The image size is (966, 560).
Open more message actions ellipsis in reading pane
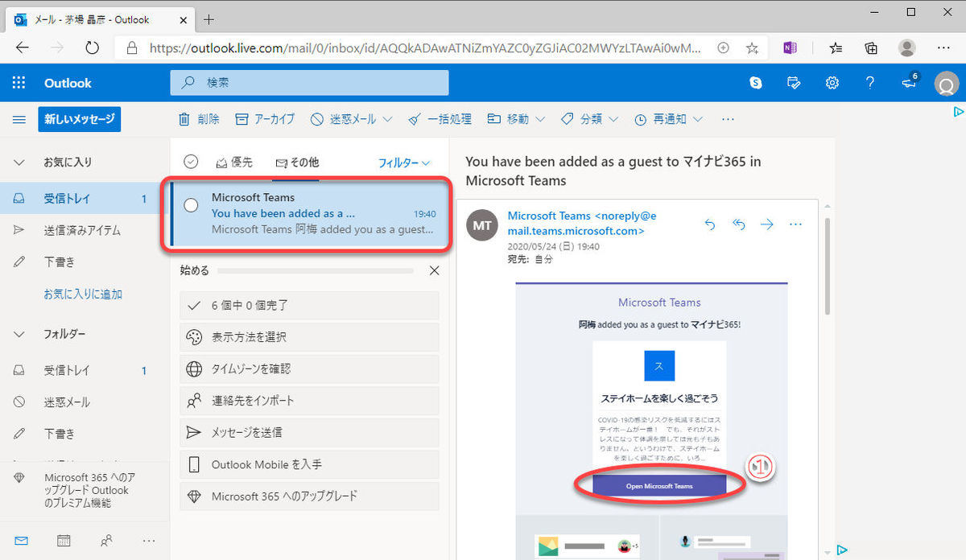pyautogui.click(x=796, y=224)
